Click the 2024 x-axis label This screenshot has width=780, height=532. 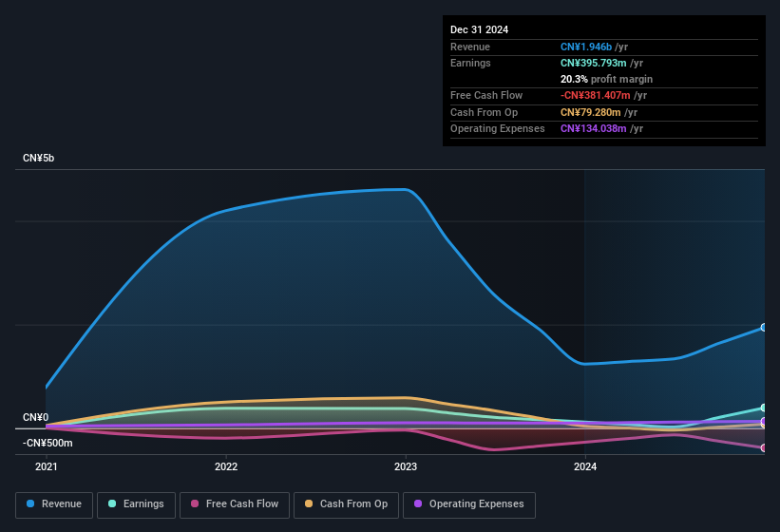[585, 466]
